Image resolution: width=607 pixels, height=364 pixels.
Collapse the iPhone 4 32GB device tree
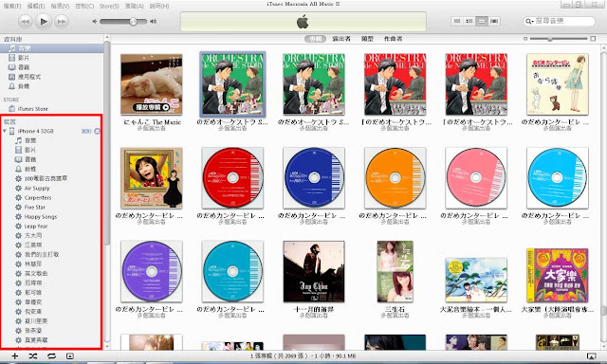[x=5, y=131]
